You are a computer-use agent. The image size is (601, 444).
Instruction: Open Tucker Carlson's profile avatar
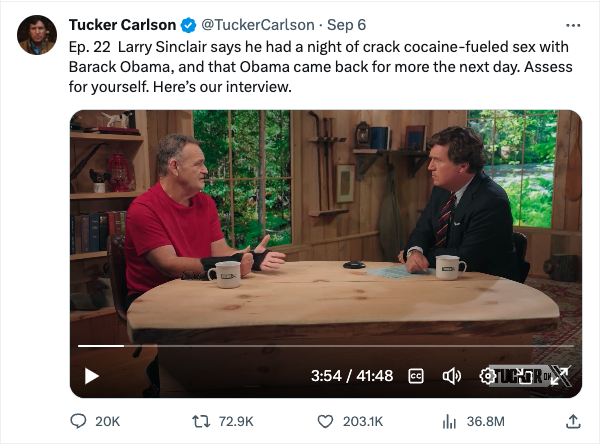[x=37, y=35]
